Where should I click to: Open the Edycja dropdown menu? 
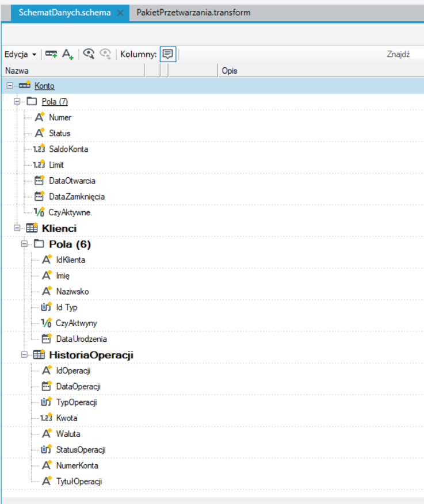click(20, 54)
